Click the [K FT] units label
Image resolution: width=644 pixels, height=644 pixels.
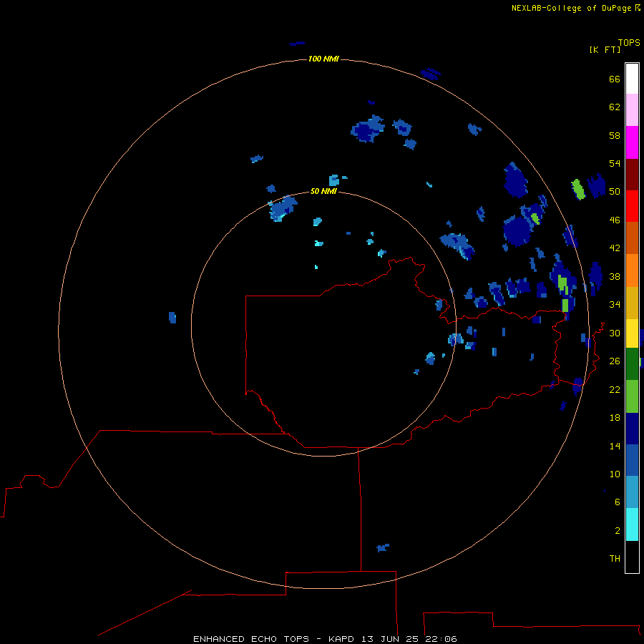tap(605, 49)
